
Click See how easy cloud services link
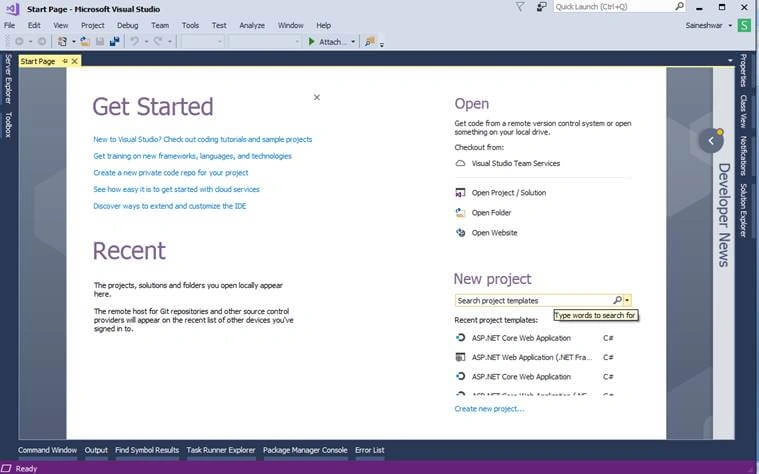click(x=176, y=189)
